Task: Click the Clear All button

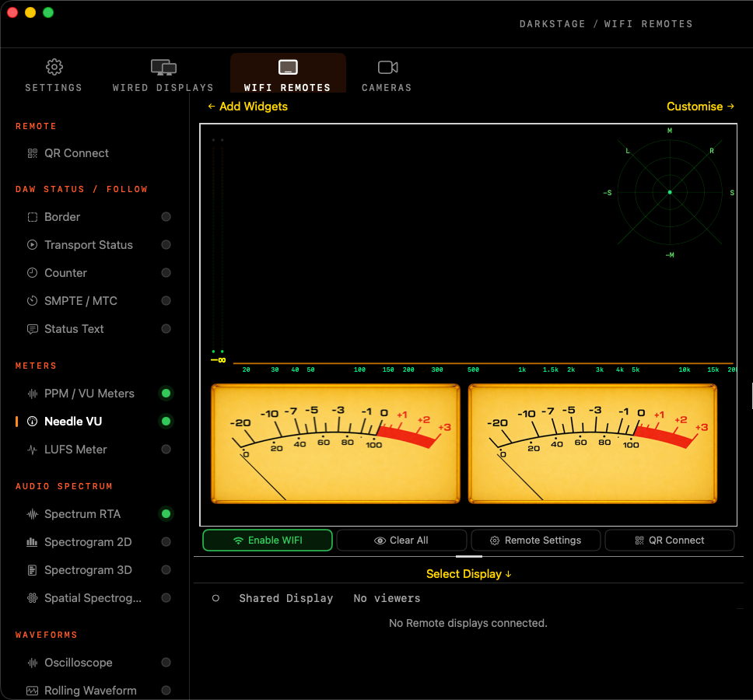Action: click(x=401, y=541)
